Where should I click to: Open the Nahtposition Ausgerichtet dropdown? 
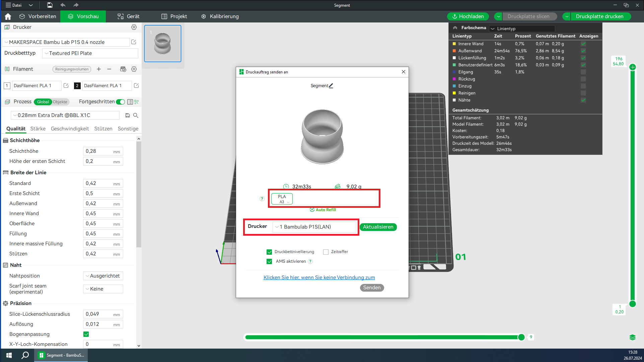(x=103, y=276)
